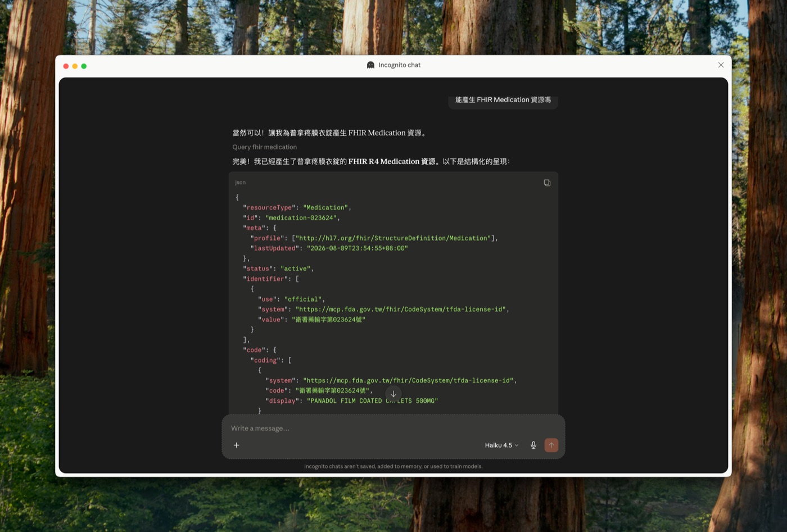The width and height of the screenshot is (787, 532).
Task: Open the attachment plus menu
Action: point(237,445)
